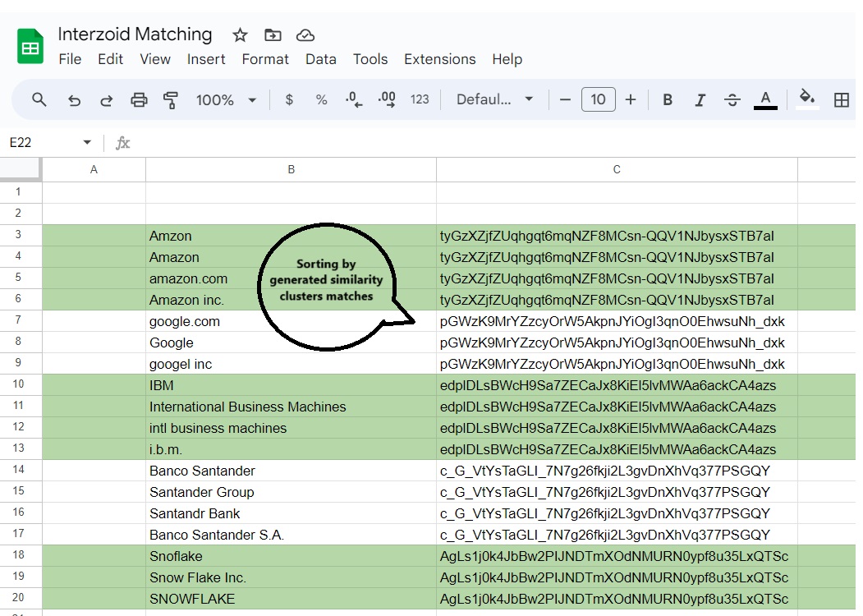The width and height of the screenshot is (863, 616).
Task: Select the i.b.m. cell
Action: pos(291,449)
